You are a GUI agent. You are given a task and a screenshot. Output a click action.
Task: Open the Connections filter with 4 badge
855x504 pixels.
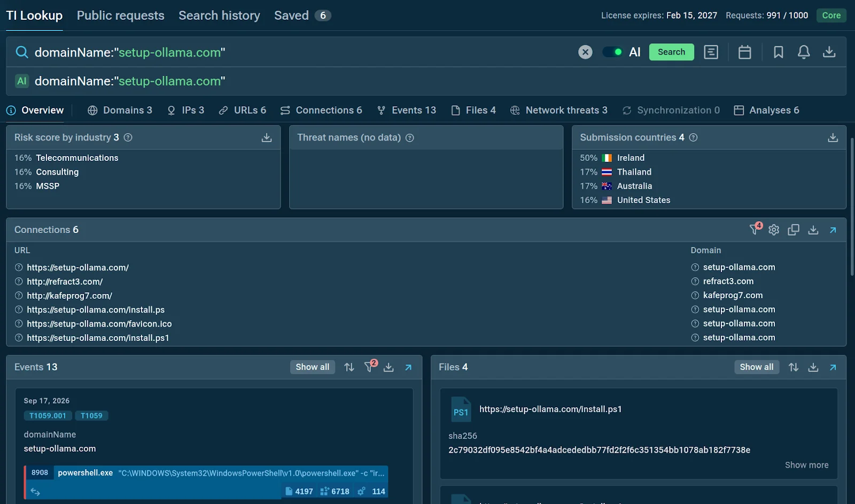[x=755, y=229]
